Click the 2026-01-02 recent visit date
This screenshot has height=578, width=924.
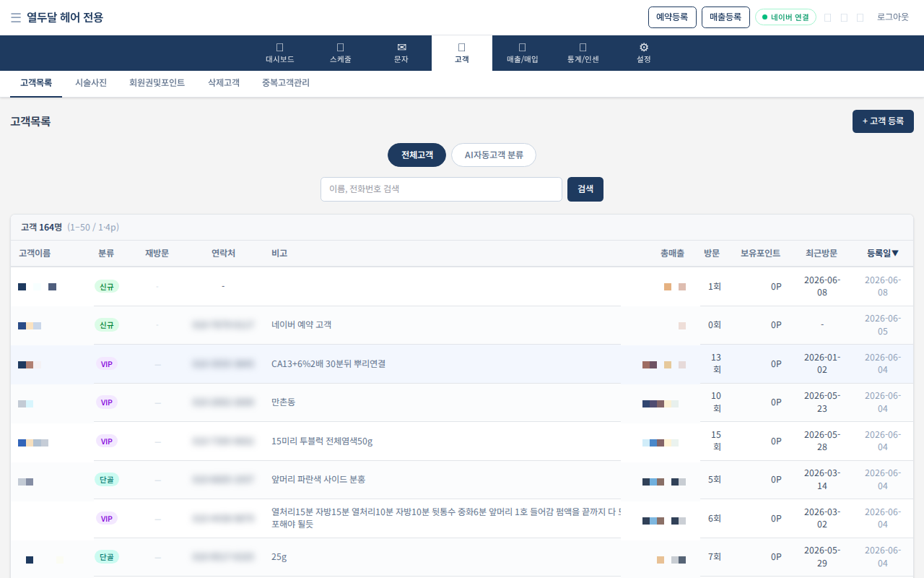click(x=821, y=363)
